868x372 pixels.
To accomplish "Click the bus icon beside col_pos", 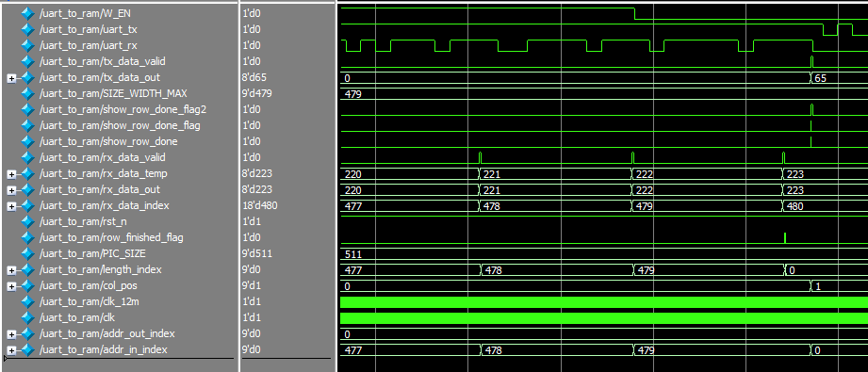I will coord(27,285).
